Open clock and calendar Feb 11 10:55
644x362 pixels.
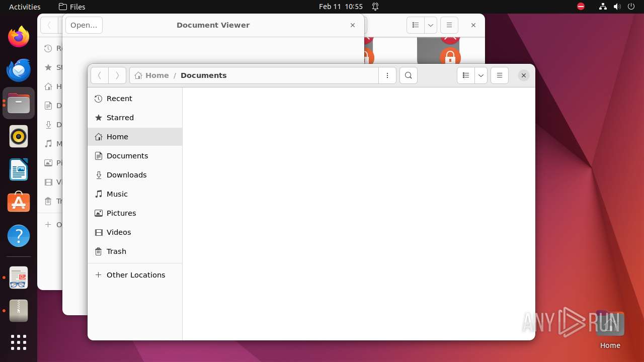point(341,7)
